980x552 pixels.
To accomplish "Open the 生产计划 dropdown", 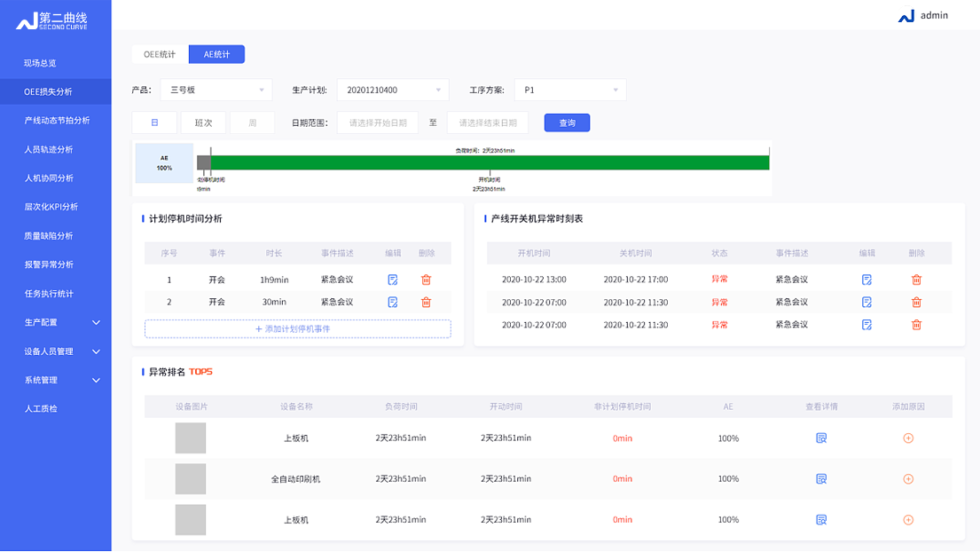I will [393, 90].
